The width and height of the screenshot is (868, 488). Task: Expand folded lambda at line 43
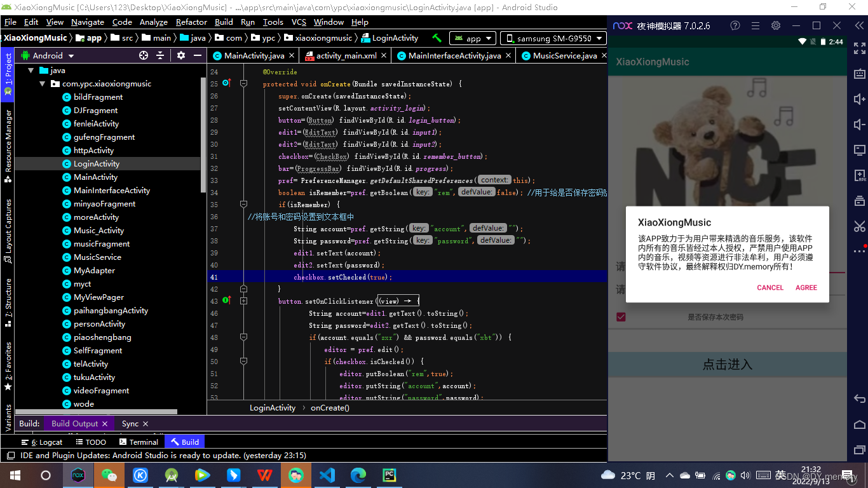click(x=243, y=301)
